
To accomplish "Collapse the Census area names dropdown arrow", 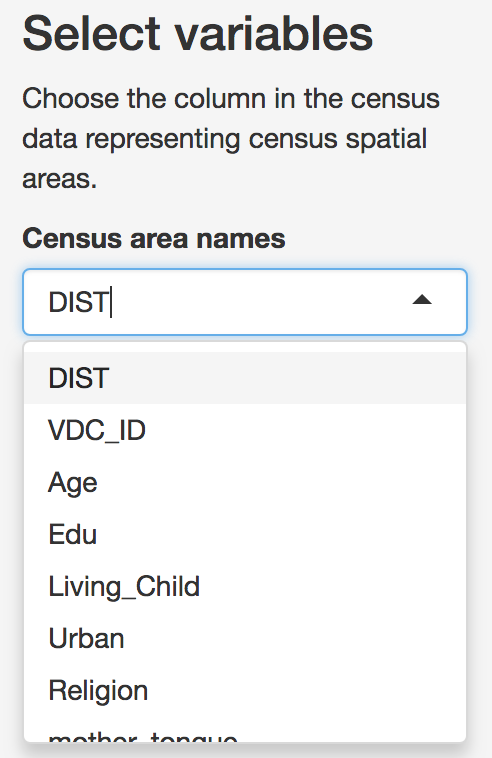I will [x=421, y=300].
